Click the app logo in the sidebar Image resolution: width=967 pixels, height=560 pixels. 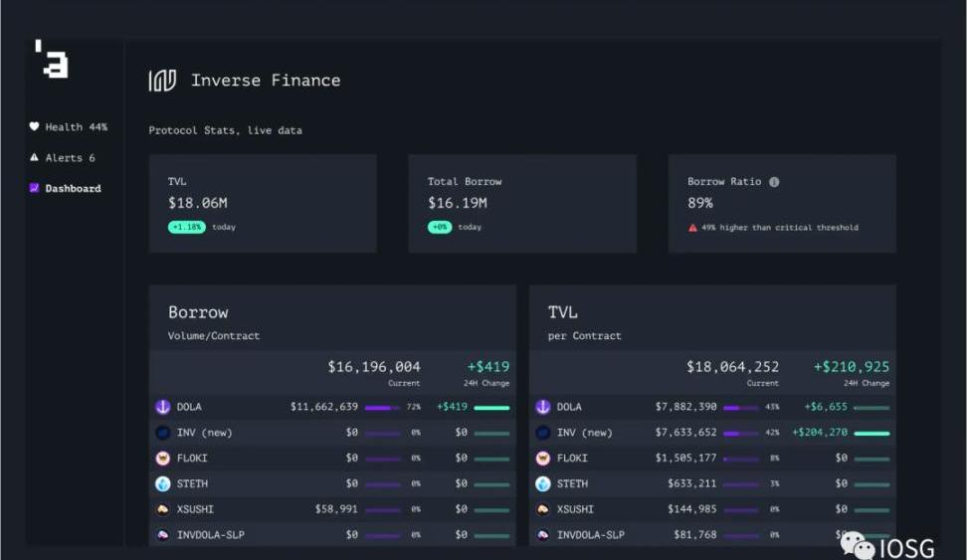click(51, 60)
